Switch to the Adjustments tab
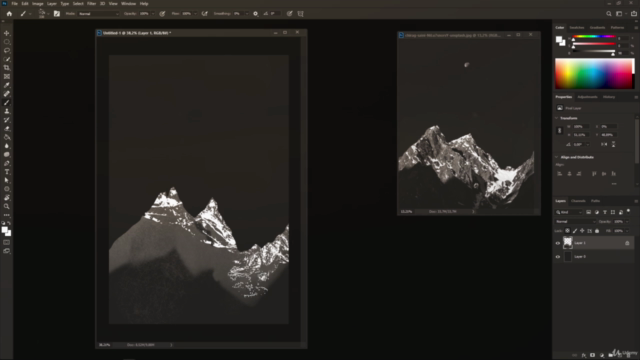 [x=587, y=97]
